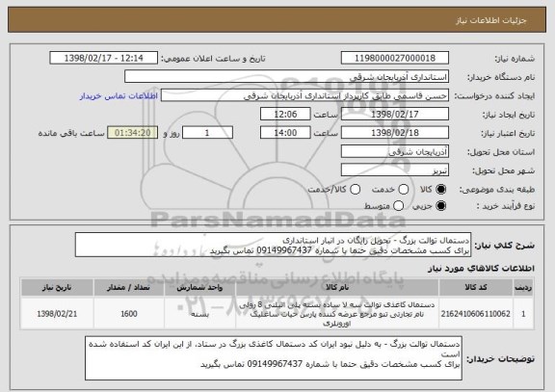The width and height of the screenshot is (555, 392).
Task: Click the row number 1 cell
Action: click(x=523, y=314)
